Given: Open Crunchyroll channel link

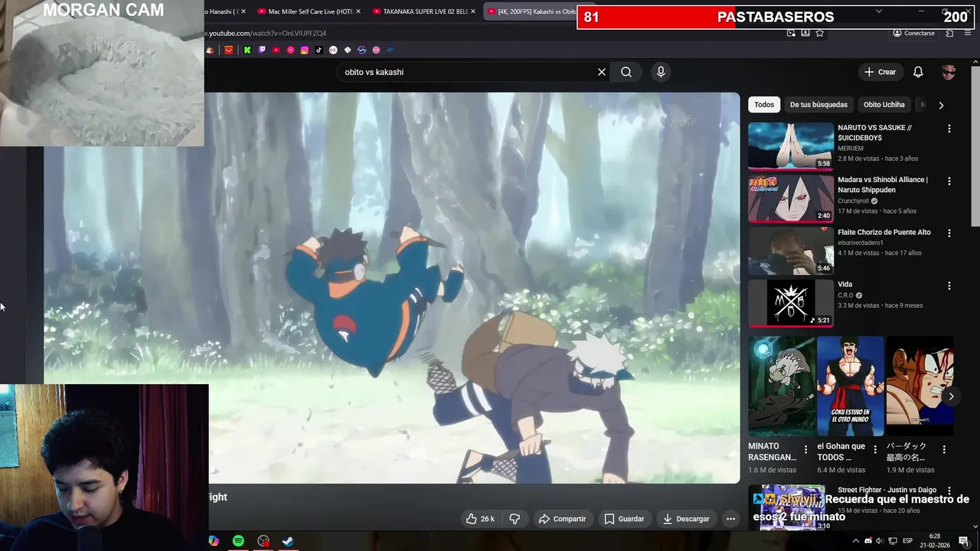Looking at the screenshot, I should [x=853, y=201].
